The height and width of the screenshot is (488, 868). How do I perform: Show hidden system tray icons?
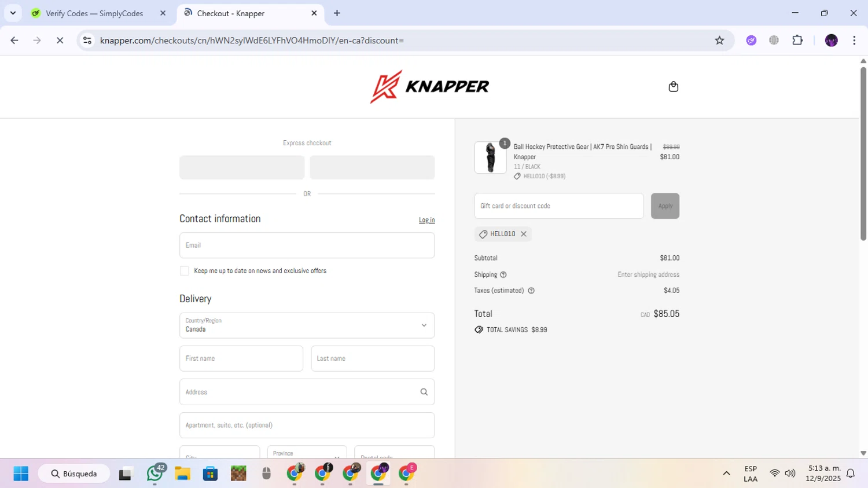click(726, 474)
